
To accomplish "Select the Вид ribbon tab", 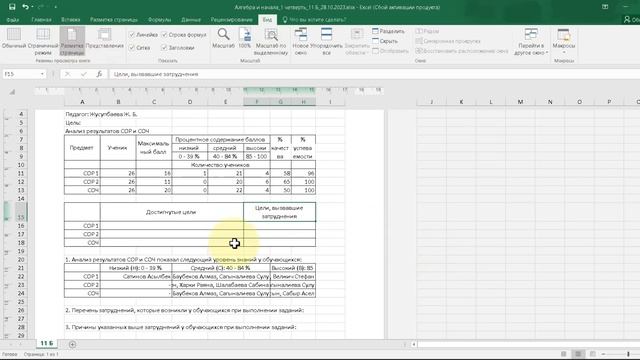I will point(267,20).
